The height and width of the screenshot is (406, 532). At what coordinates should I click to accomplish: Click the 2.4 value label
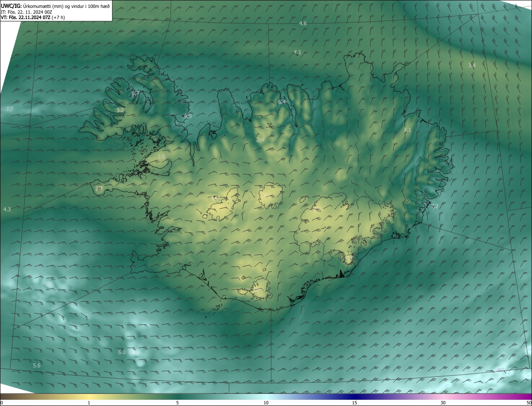260,140
